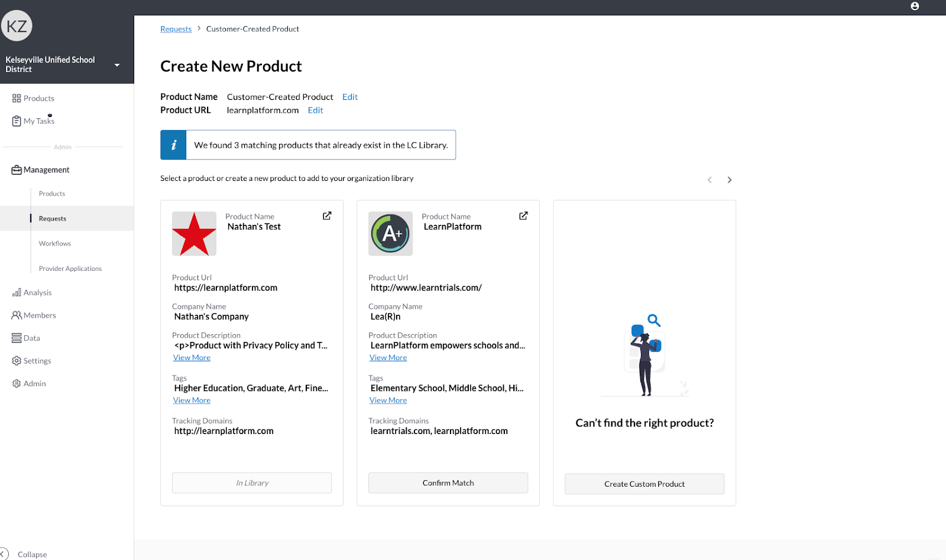Go to next matching products page arrow
Viewport: 946px width, 560px height.
(730, 180)
